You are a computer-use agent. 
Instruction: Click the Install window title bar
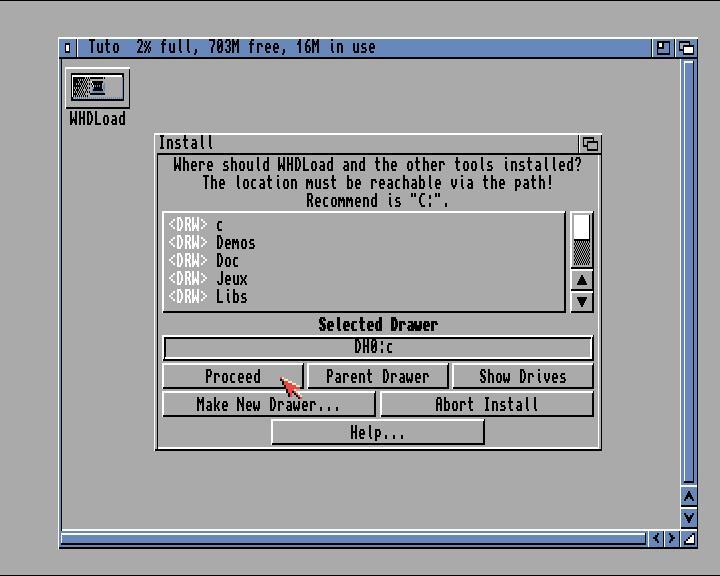(x=366, y=143)
